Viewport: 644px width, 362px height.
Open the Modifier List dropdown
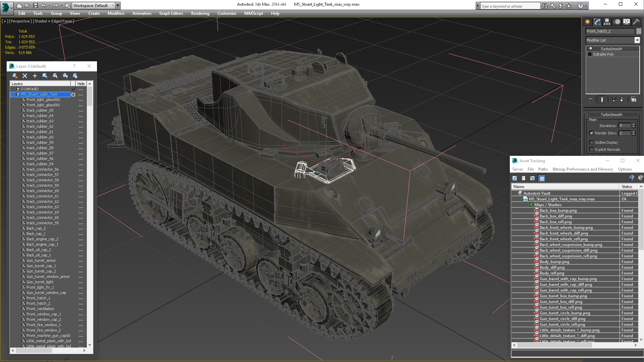tap(637, 40)
